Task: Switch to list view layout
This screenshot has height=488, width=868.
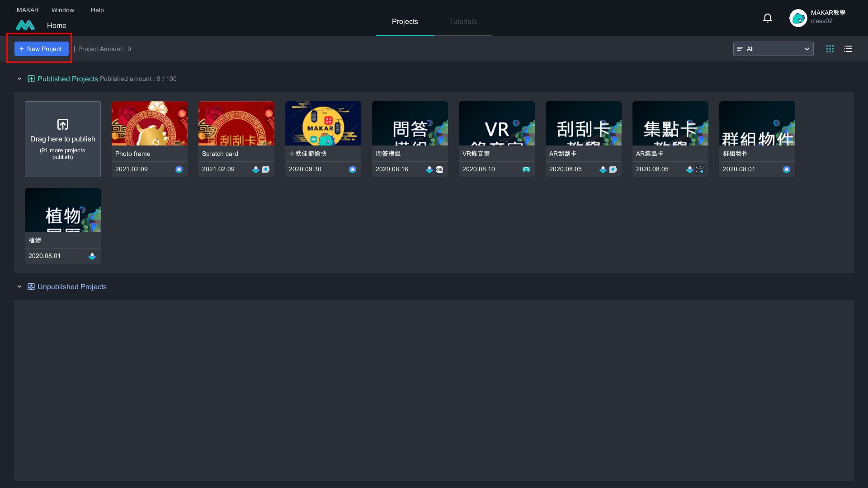Action: click(848, 49)
